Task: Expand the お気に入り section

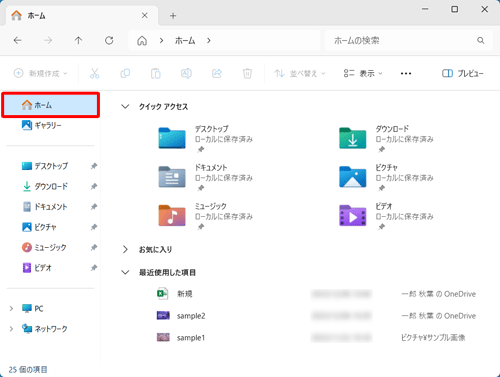Action: [x=125, y=249]
